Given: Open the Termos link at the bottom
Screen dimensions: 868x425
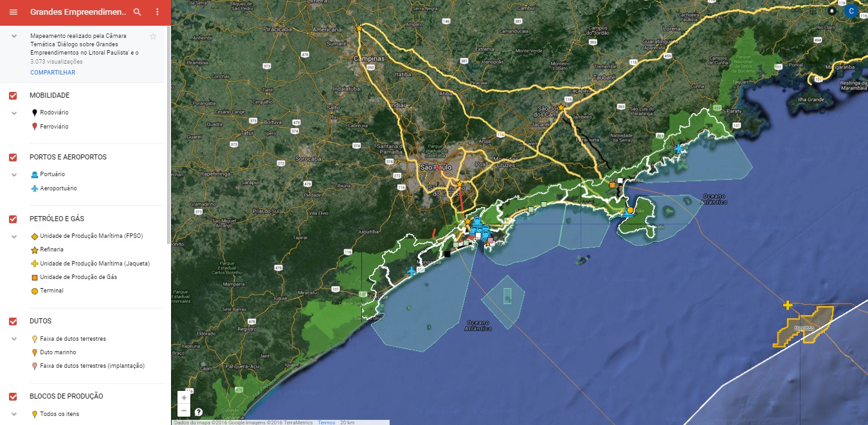Looking at the screenshot, I should click(x=326, y=421).
